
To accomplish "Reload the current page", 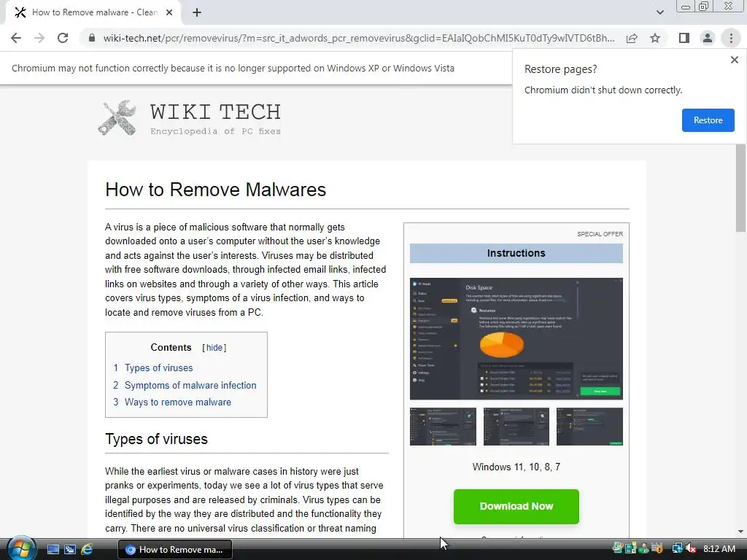I will [63, 38].
